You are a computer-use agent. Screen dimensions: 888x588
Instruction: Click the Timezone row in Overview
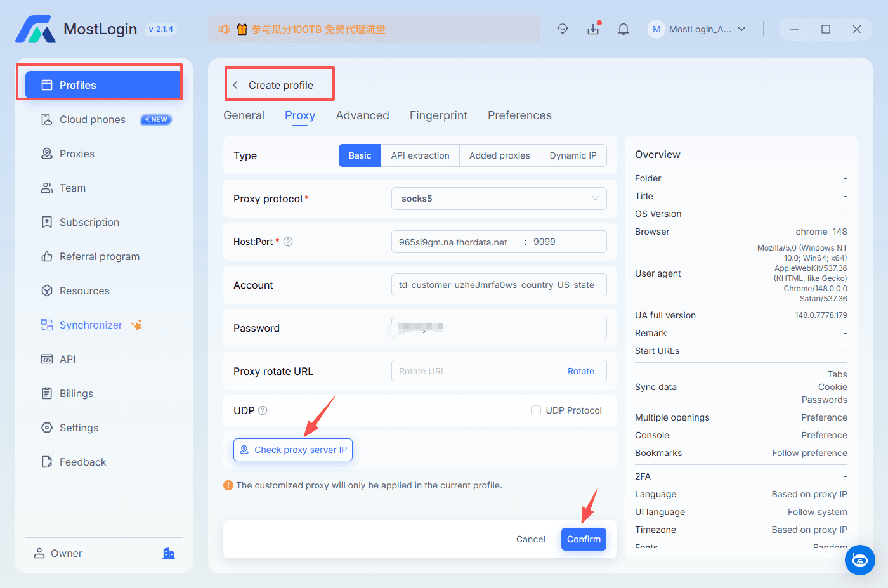[741, 530]
